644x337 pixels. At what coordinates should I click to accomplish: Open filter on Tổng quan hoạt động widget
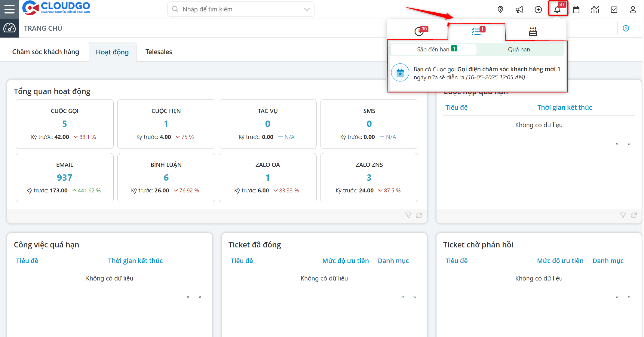(x=408, y=215)
